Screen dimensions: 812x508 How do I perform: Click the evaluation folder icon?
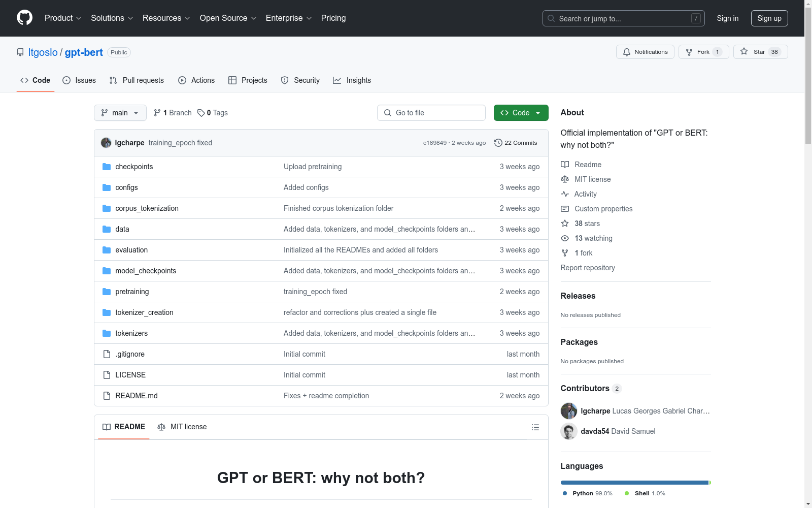[107, 250]
